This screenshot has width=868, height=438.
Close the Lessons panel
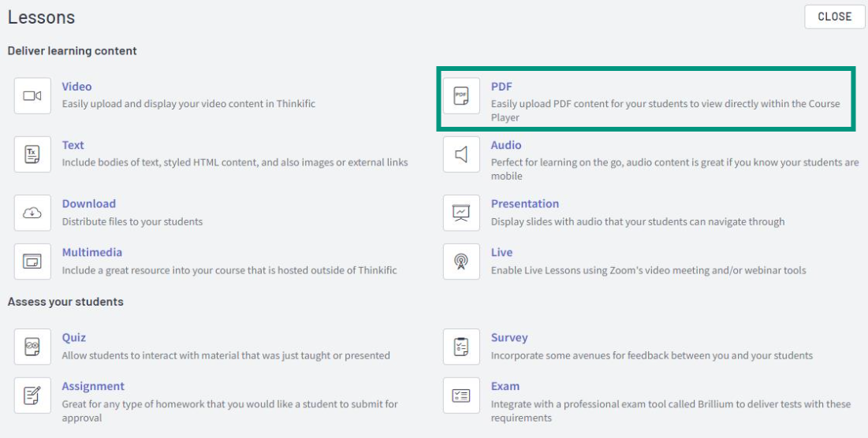tap(834, 17)
